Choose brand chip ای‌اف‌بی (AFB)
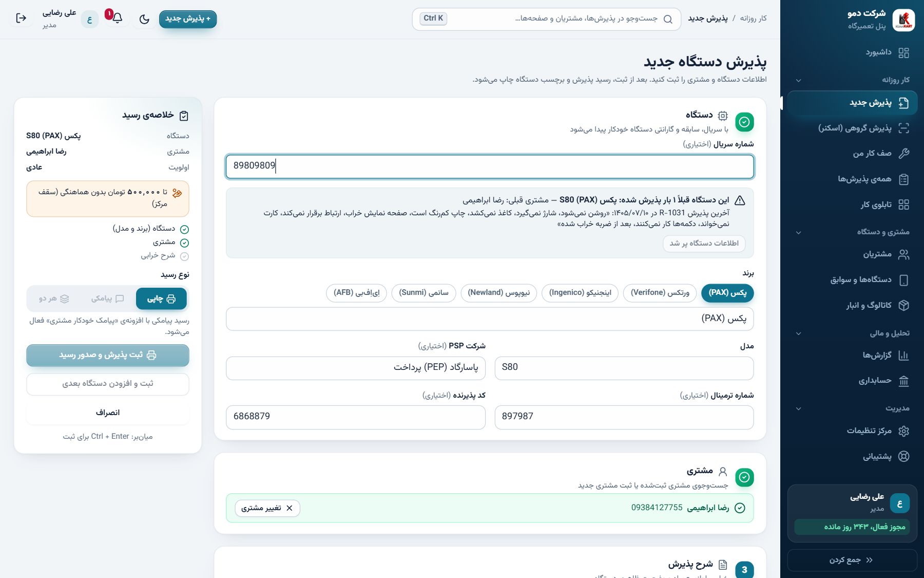Screen dimensions: 924x578 click(356, 293)
